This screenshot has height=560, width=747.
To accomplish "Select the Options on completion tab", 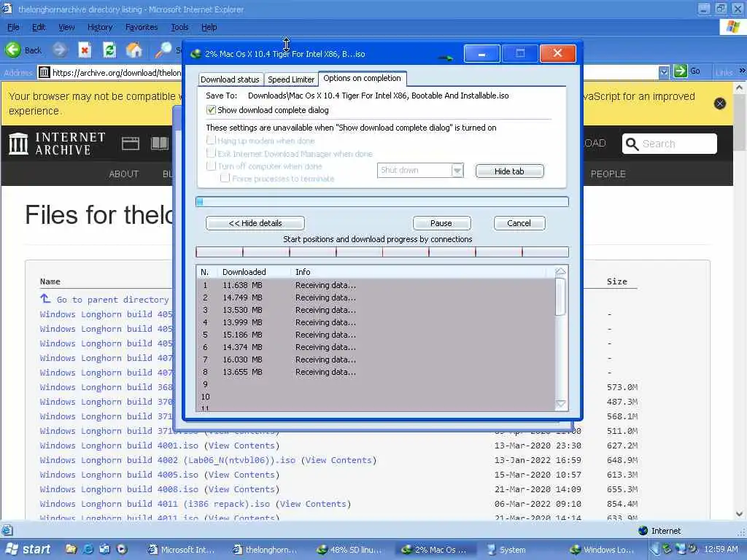I will click(x=362, y=78).
